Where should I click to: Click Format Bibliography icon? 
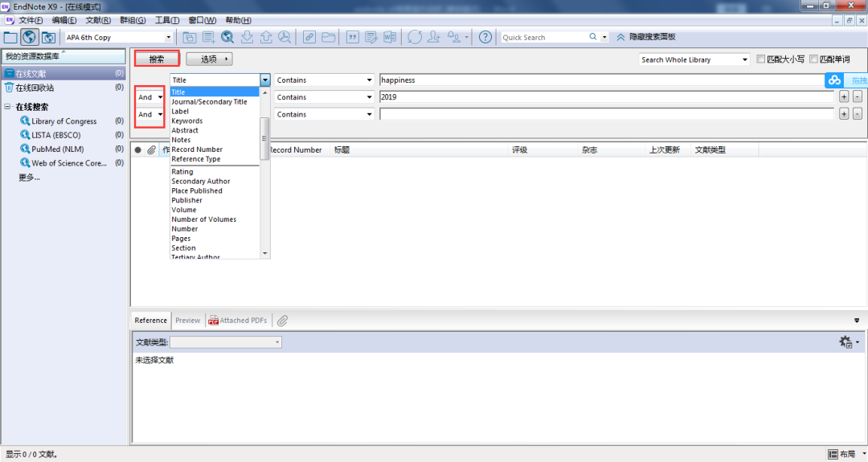[371, 37]
